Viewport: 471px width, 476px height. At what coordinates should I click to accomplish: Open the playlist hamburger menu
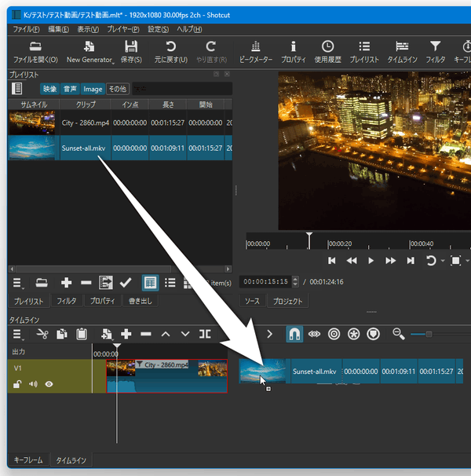click(17, 283)
